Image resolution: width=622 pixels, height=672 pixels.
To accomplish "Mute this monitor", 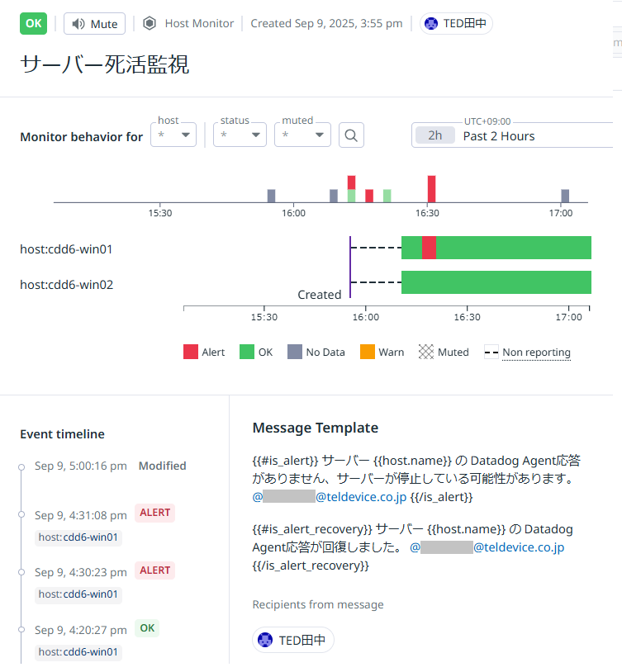I will pyautogui.click(x=94, y=24).
